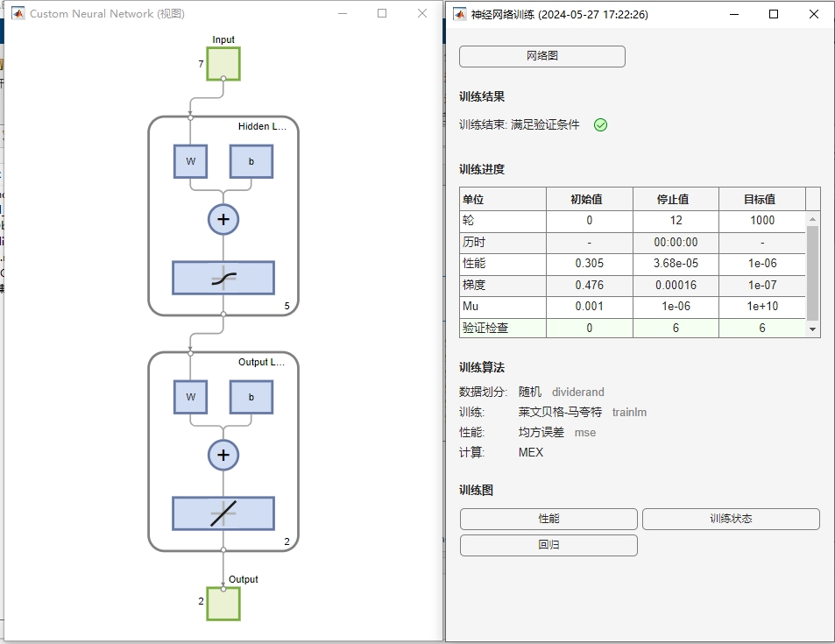
Task: Click the MATLAB logo in the training window titlebar
Action: click(459, 14)
